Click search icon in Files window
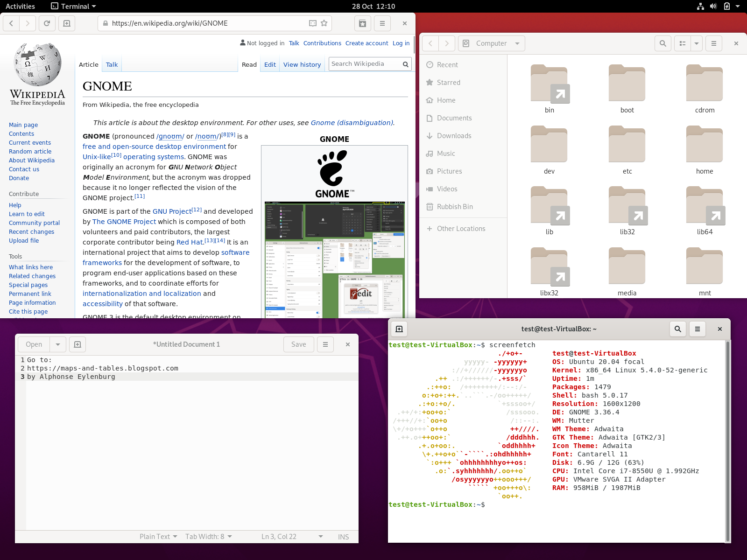The image size is (747, 560). (x=662, y=43)
